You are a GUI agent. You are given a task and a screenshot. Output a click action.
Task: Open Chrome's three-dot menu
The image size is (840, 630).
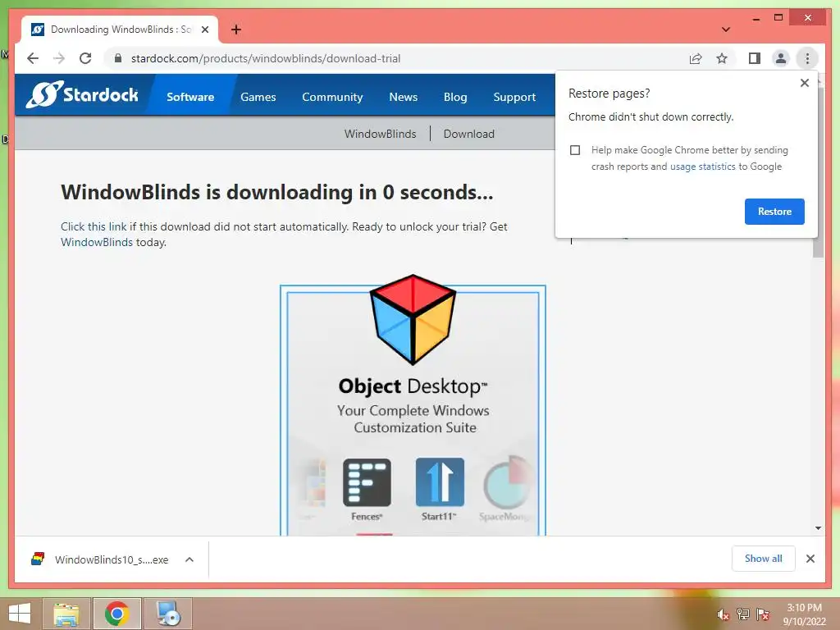click(x=807, y=58)
